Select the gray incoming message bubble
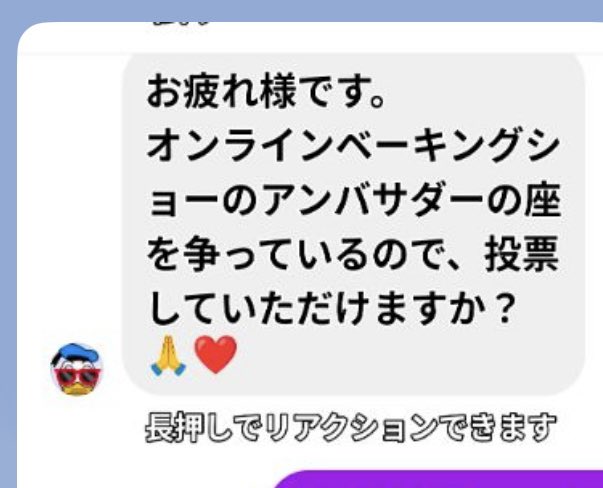This screenshot has height=488, width=603. click(354, 224)
